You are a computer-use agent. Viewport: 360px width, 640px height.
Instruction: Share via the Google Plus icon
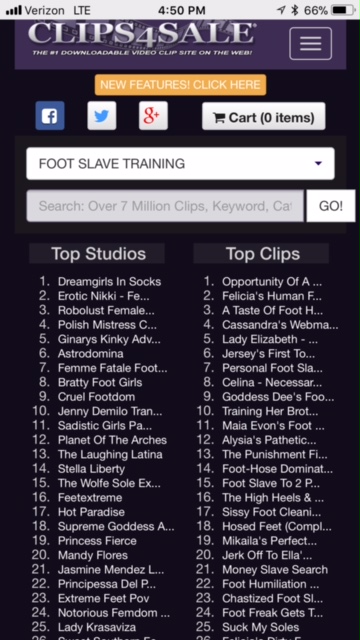(x=153, y=116)
